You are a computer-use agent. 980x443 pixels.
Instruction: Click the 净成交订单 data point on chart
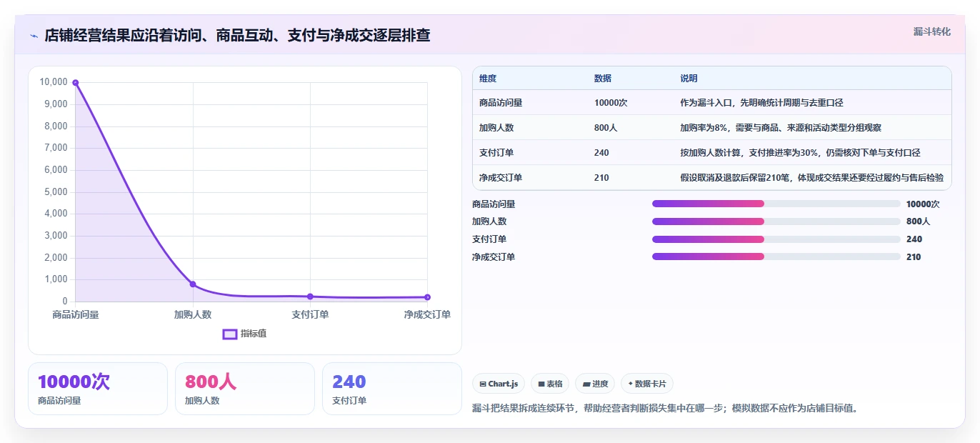[427, 297]
